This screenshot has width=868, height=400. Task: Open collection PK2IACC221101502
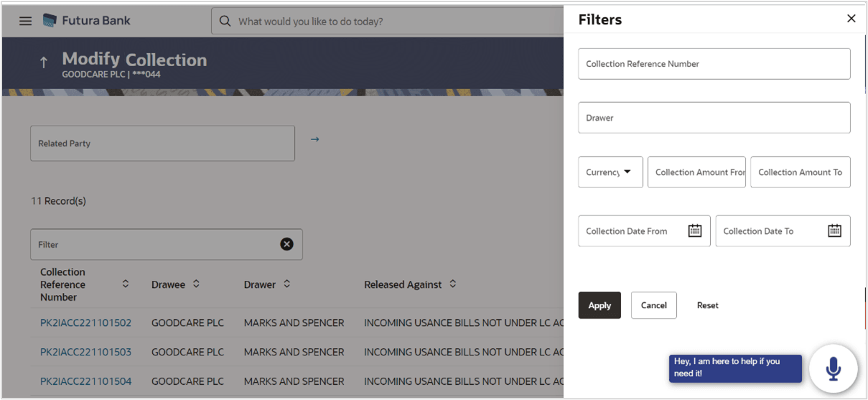click(x=86, y=322)
